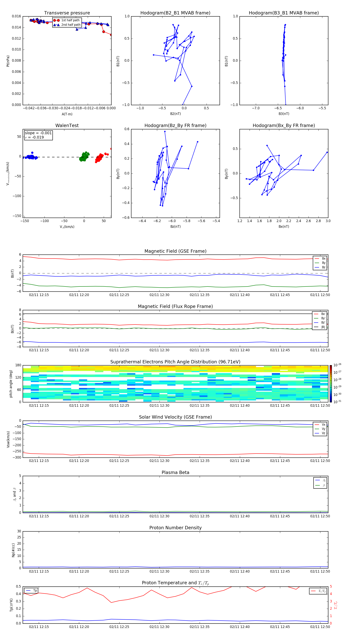The width and height of the screenshot is (351, 644).
Task: Click the "Np(#/cc)" y-axis label
Action: click(13, 550)
